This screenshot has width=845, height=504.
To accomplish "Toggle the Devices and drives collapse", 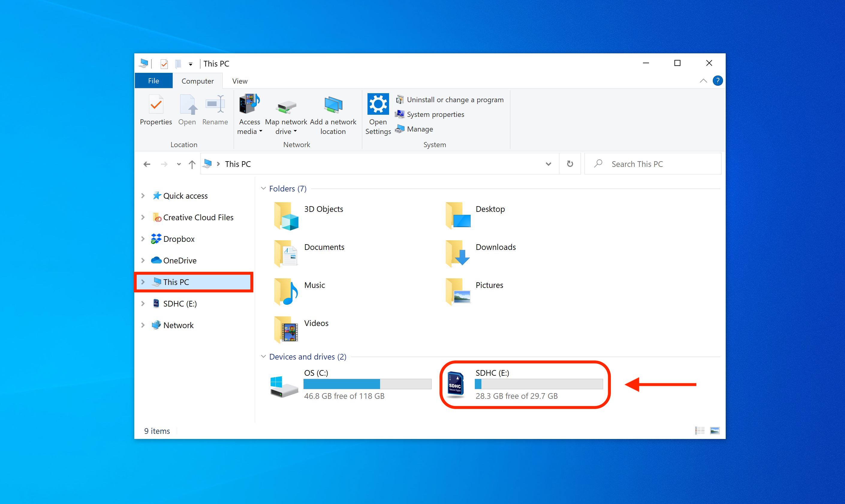I will (x=266, y=356).
